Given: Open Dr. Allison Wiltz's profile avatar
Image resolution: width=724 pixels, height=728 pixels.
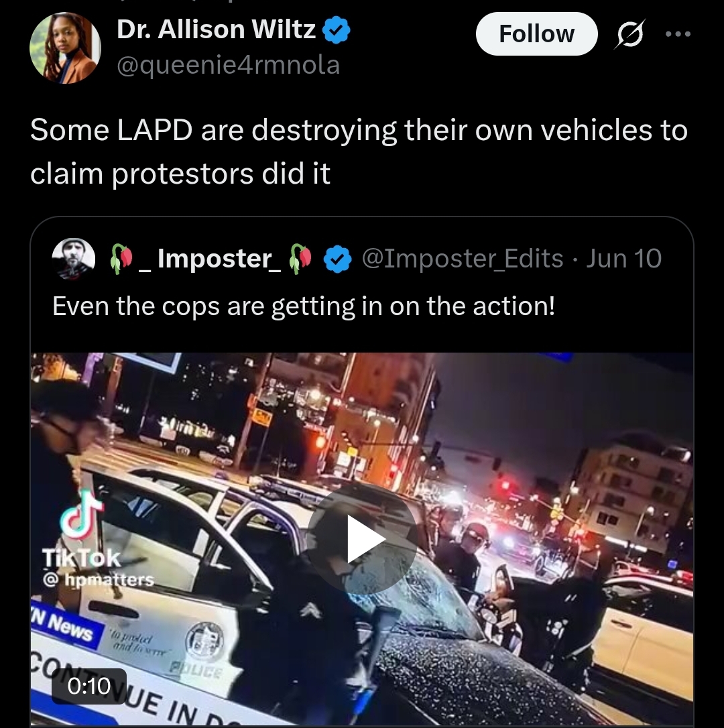Looking at the screenshot, I should click(65, 48).
